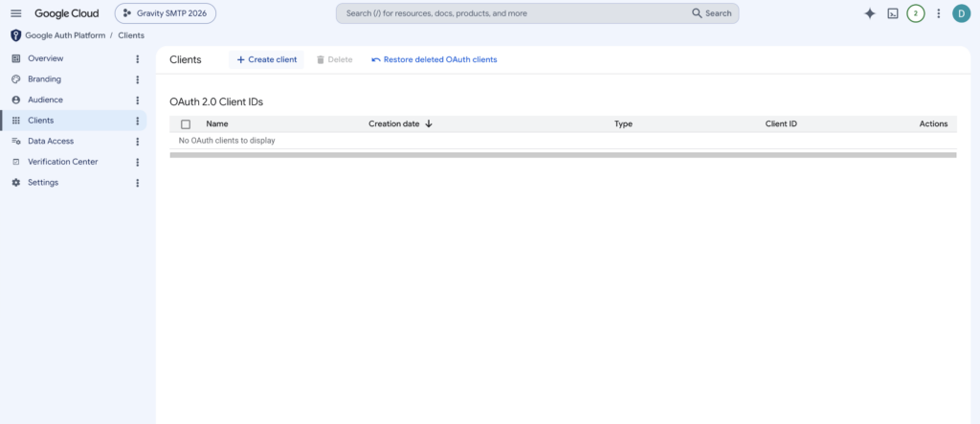Click the Google Auth Platform shield icon
980x424 pixels.
pos(15,35)
